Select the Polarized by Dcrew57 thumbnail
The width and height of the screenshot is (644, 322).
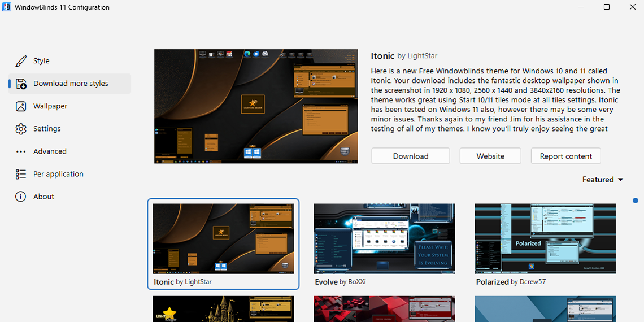(x=546, y=238)
